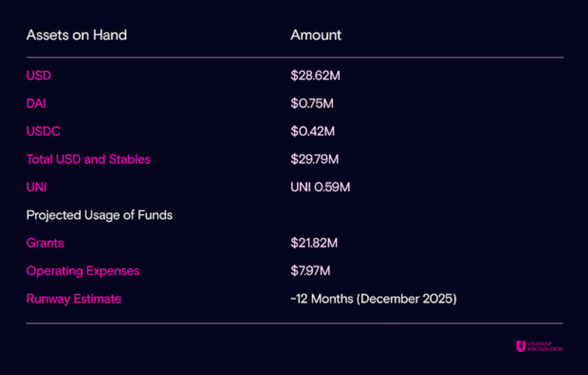Select the USD row label
This screenshot has width=588, height=375.
click(x=39, y=75)
